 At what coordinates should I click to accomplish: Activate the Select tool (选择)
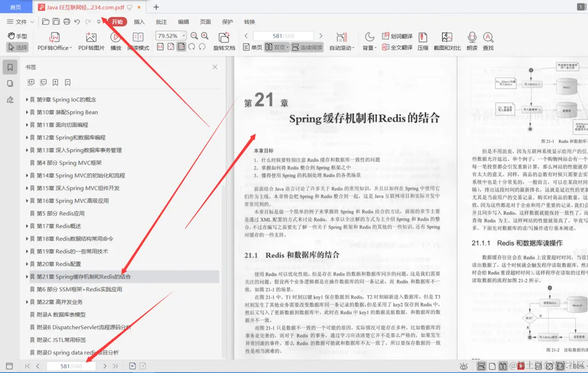[18, 47]
